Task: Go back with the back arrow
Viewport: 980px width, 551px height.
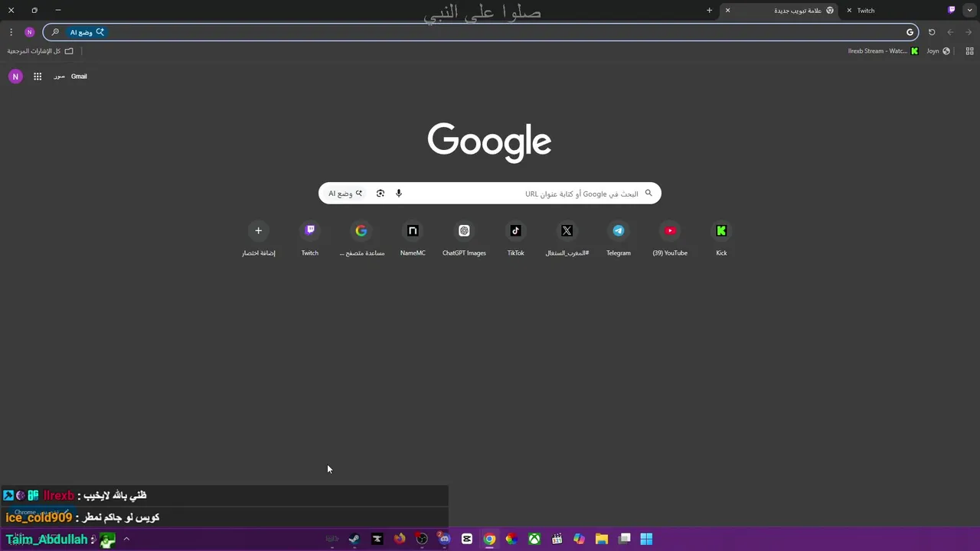Action: click(x=950, y=32)
